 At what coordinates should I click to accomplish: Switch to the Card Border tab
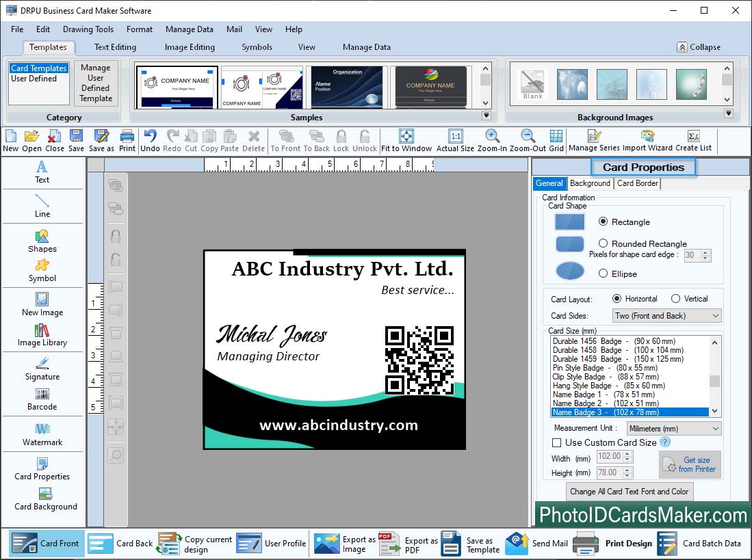click(637, 183)
